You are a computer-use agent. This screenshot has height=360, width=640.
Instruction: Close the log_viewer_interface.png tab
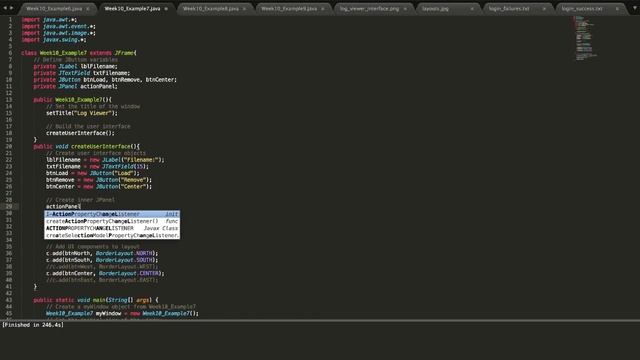coord(405,9)
